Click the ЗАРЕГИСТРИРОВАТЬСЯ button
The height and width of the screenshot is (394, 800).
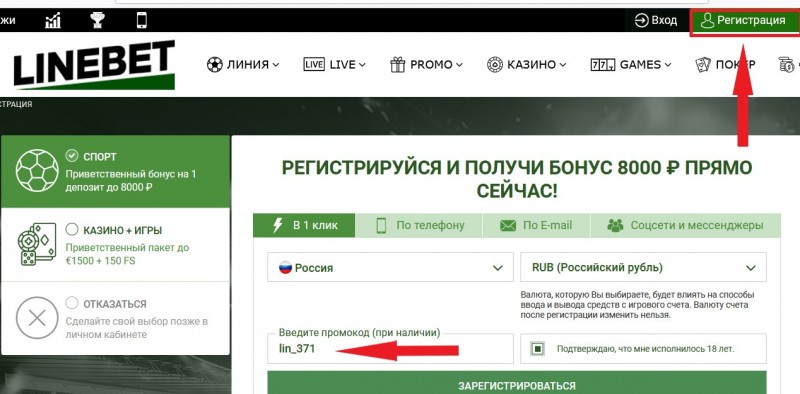tap(517, 384)
